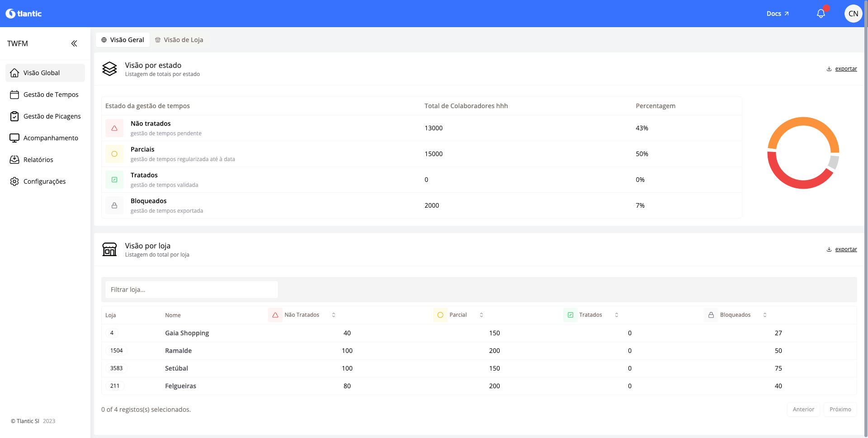Viewport: 868px width, 438px height.
Task: Collapse the TWFM sidebar with double chevron
Action: coord(74,43)
